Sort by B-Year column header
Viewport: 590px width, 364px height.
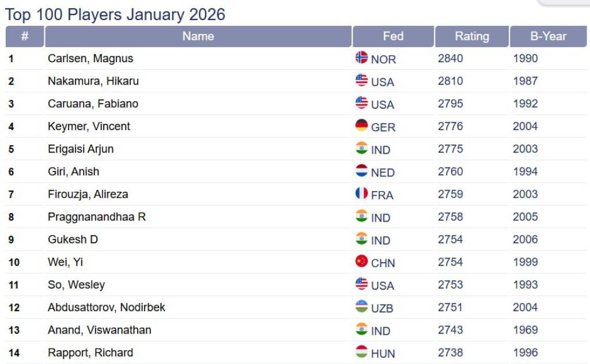coord(548,36)
